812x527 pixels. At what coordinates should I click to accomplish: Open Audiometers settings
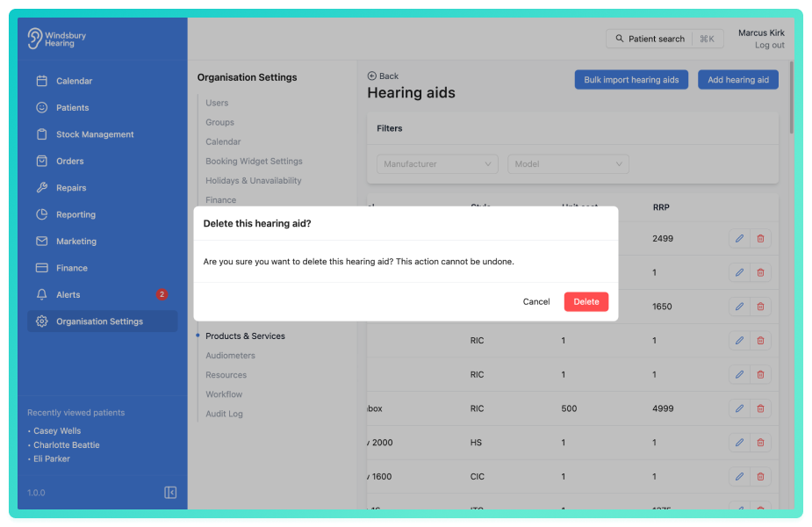(230, 356)
